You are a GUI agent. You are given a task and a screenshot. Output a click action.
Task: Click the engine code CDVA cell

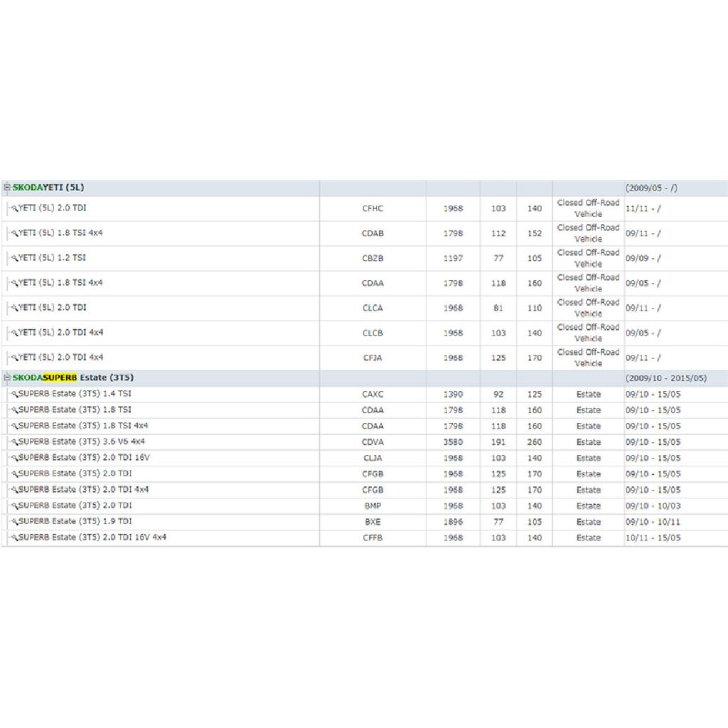click(373, 442)
